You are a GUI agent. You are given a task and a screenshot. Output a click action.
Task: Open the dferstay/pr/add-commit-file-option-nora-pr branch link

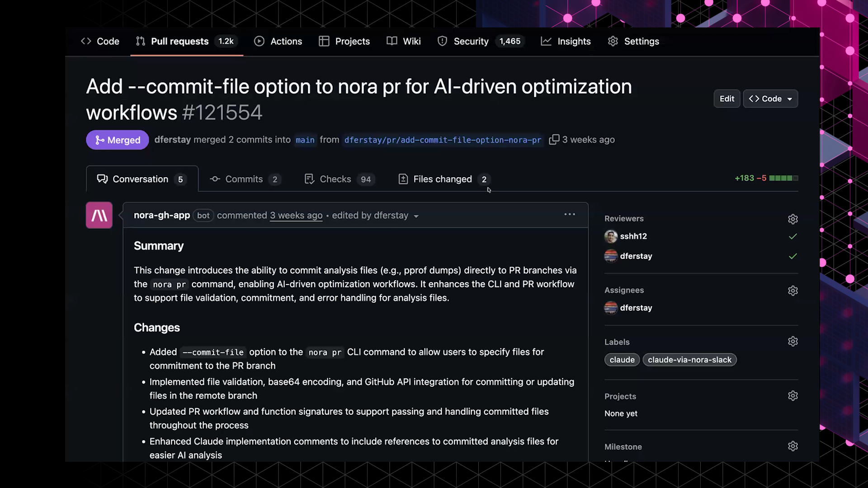tap(443, 140)
